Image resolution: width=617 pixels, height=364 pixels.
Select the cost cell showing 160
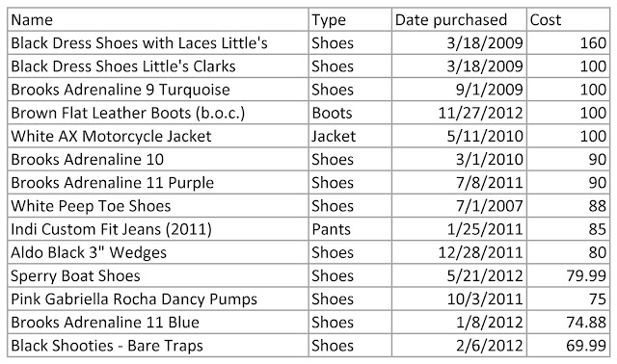(568, 42)
